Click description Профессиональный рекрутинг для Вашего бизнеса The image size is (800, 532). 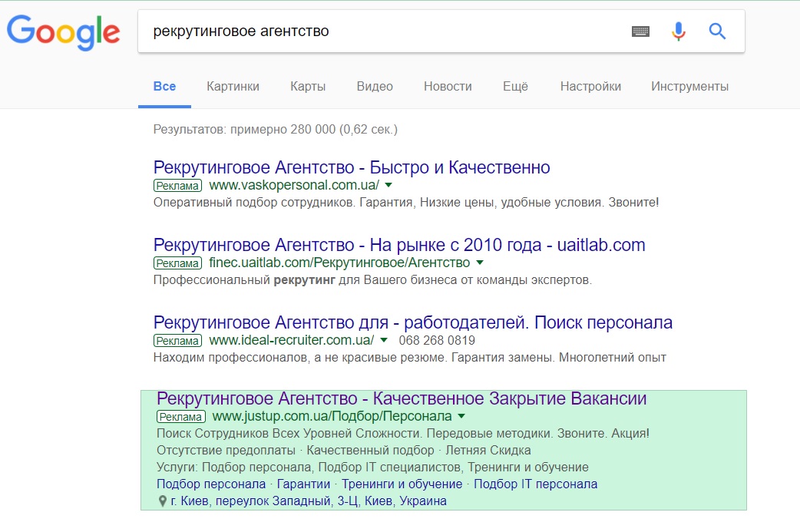[372, 280]
